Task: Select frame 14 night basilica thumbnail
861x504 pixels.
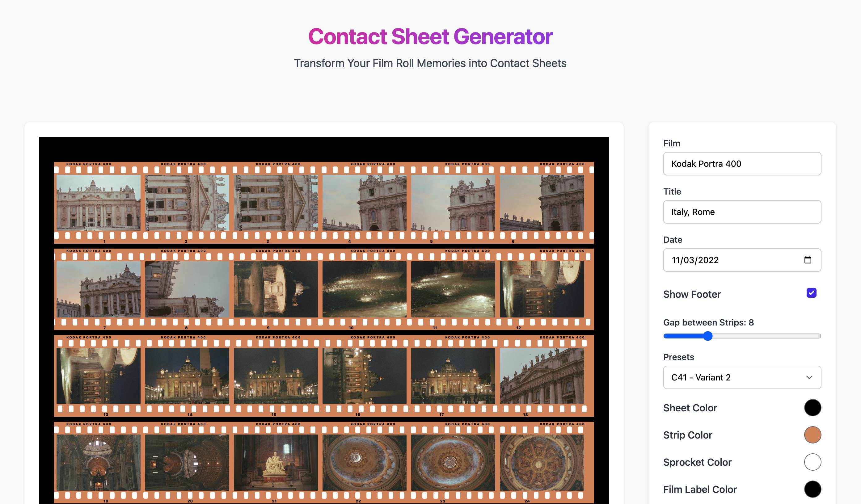Action: click(x=187, y=376)
